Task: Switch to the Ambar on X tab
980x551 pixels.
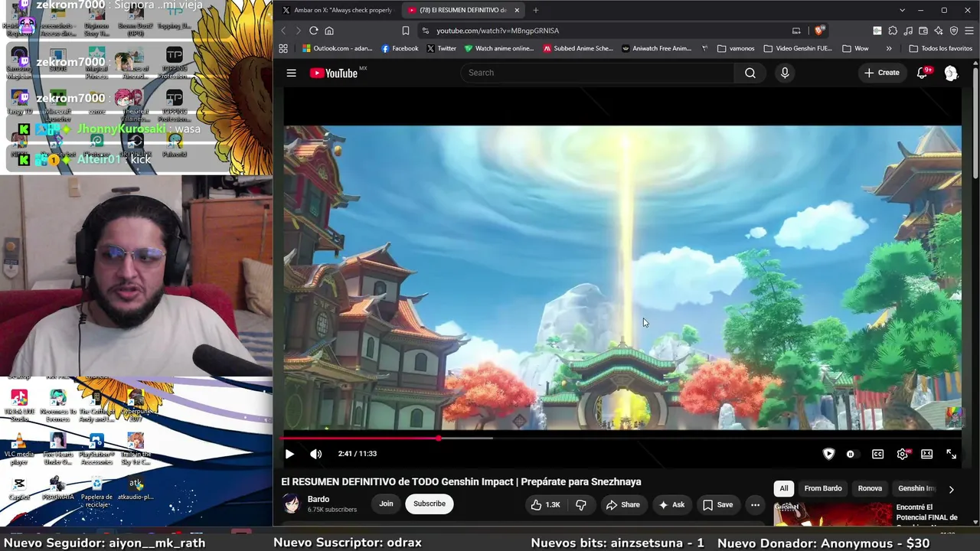Action: (x=337, y=10)
